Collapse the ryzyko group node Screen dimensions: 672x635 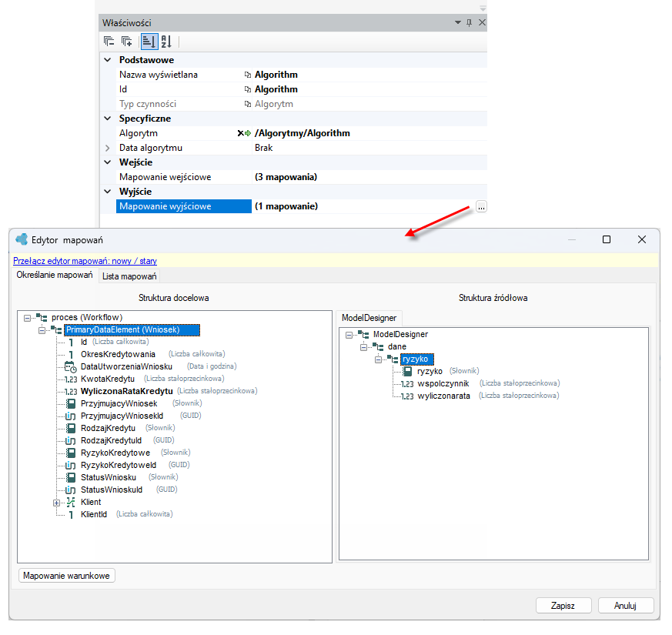pyautogui.click(x=378, y=359)
